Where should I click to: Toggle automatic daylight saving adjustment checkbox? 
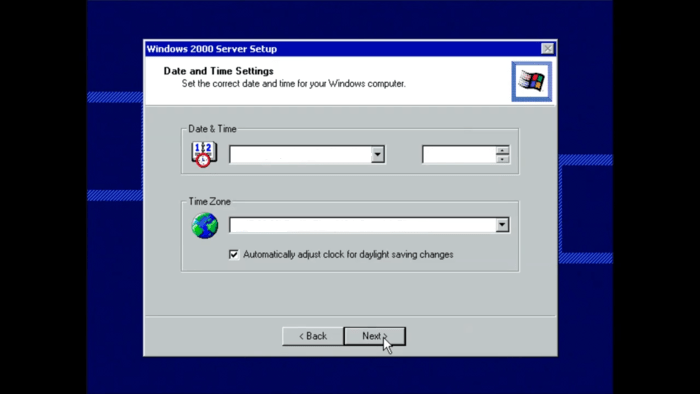coord(233,254)
